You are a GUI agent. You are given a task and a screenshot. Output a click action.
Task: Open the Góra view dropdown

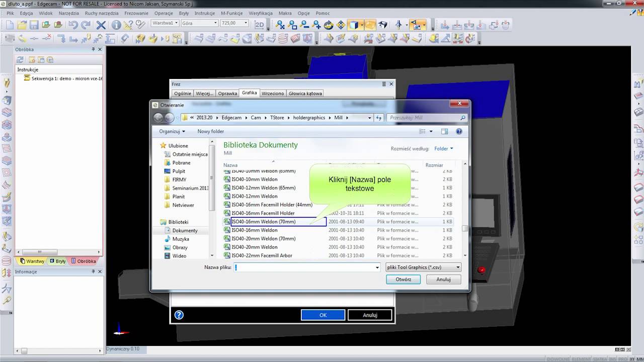tap(215, 23)
